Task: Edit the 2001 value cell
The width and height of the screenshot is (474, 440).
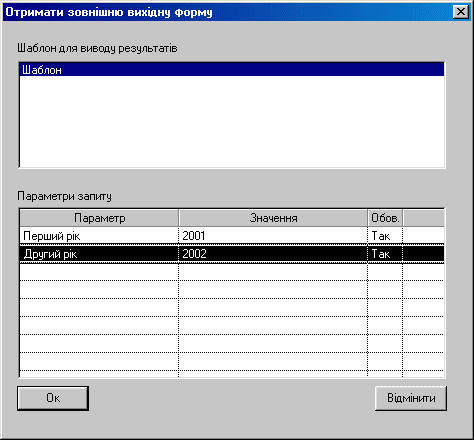Action: [273, 236]
